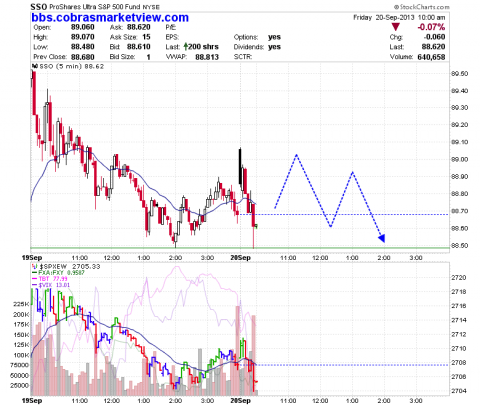Click the 19Sep date label under volume chart
480x406 pixels.
(x=32, y=400)
